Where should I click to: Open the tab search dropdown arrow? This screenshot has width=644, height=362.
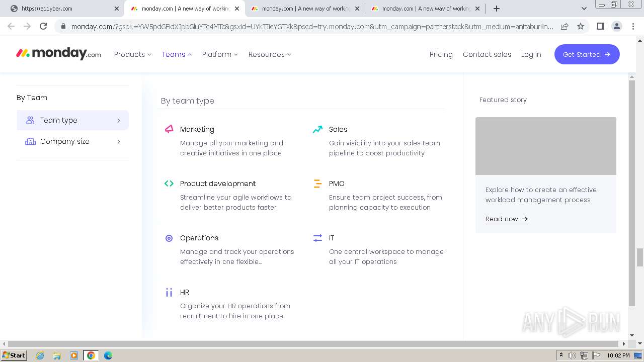pos(584,9)
